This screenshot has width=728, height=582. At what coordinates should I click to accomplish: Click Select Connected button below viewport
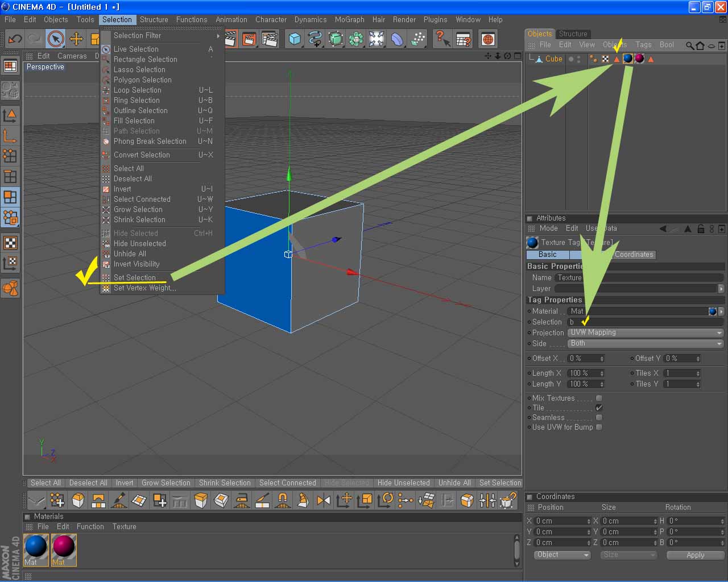coord(287,483)
